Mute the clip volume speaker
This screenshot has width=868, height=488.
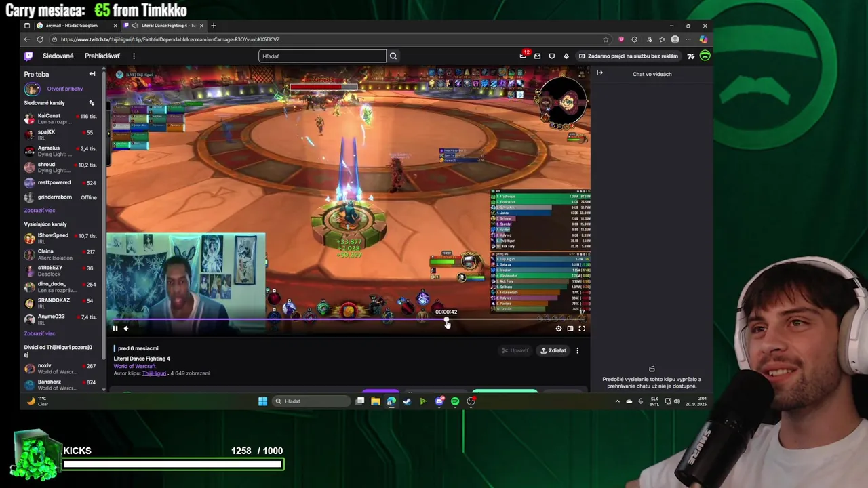pyautogui.click(x=125, y=329)
